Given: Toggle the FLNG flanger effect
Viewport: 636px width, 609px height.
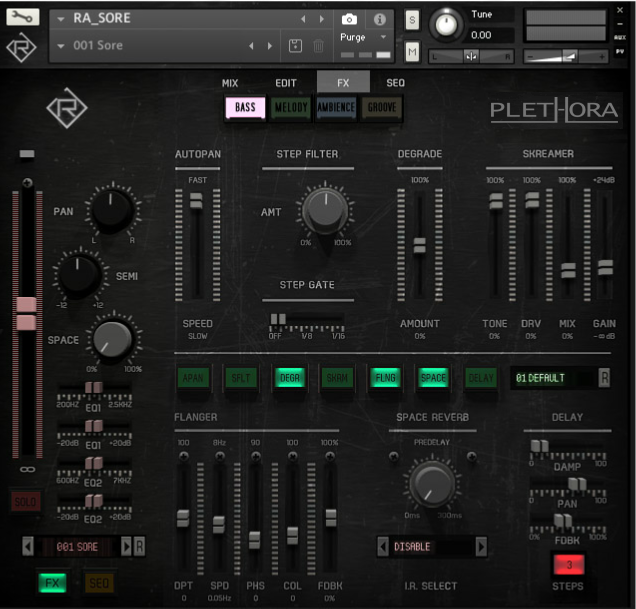Looking at the screenshot, I should pyautogui.click(x=386, y=378).
